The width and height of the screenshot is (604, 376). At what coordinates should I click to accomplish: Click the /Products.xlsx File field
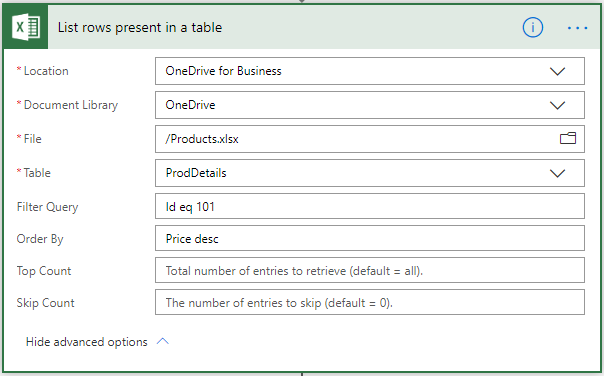(x=370, y=139)
